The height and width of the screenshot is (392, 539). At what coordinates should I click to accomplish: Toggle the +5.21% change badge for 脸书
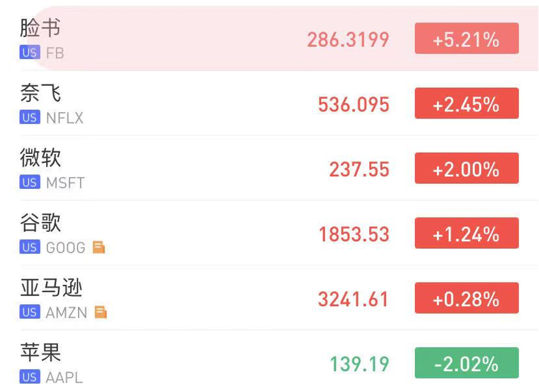pyautogui.click(x=466, y=39)
